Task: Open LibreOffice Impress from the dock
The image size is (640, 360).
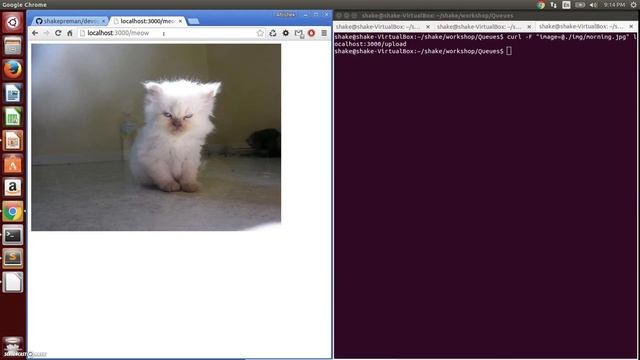Action: [13, 141]
